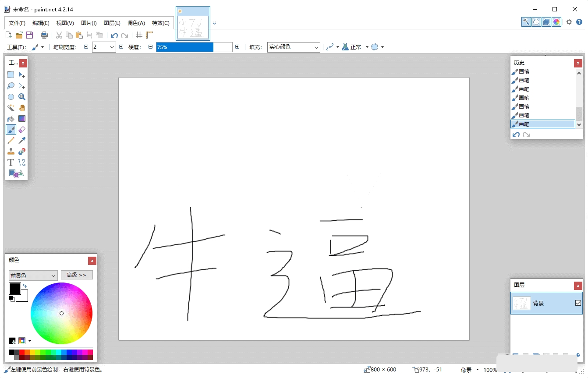The image size is (588, 378).
Task: Swap the primary and secondary colors
Action: (x=25, y=286)
